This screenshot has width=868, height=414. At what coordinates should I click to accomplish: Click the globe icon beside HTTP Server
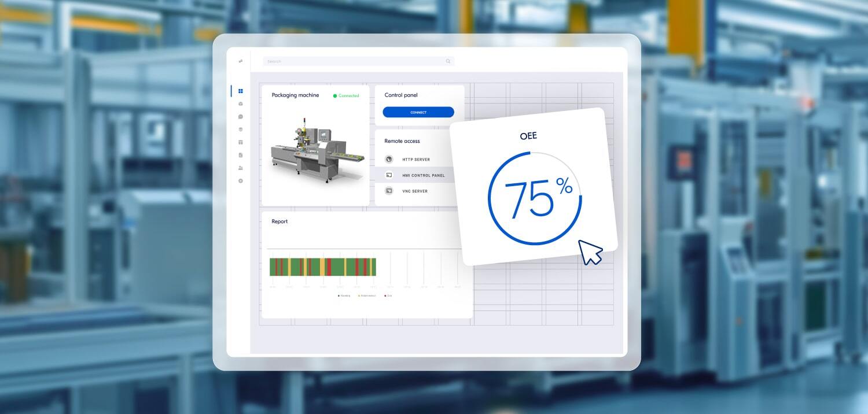pyautogui.click(x=389, y=160)
